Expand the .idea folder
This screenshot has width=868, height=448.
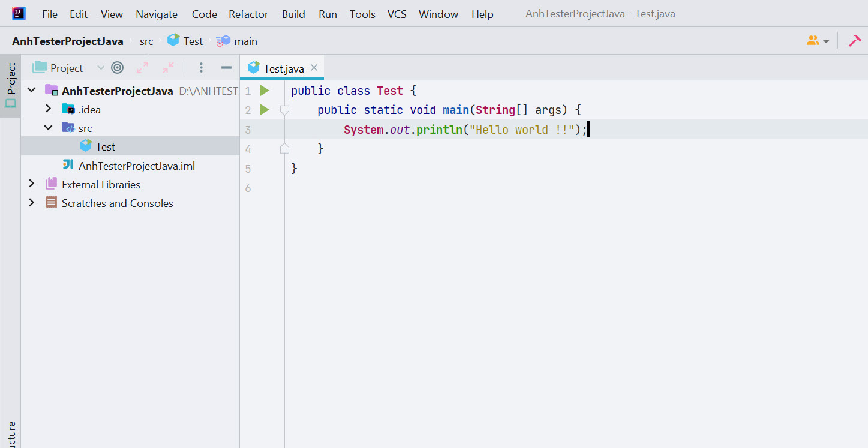[49, 109]
